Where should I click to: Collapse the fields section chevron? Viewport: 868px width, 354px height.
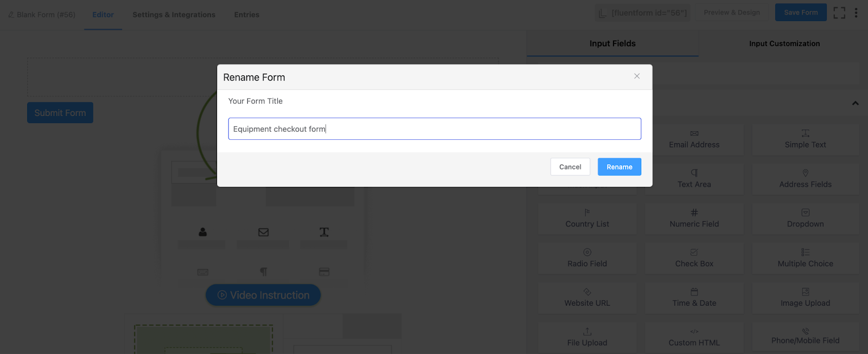(x=855, y=103)
